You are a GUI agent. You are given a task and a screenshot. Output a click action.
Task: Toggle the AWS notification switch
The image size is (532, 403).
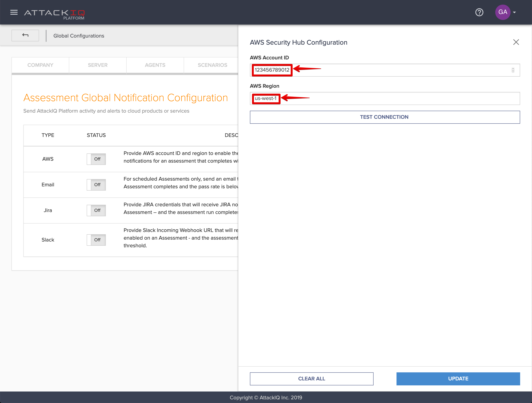pos(96,159)
